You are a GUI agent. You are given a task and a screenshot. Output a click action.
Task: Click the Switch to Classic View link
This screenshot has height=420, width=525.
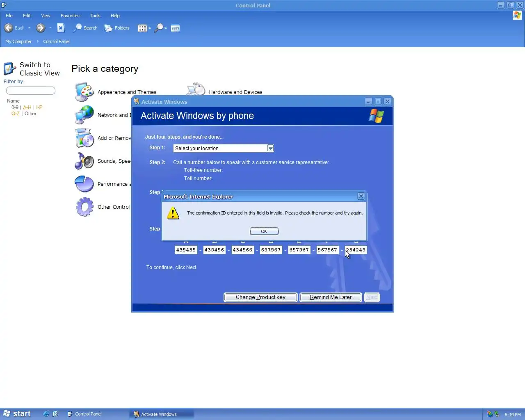click(x=40, y=69)
